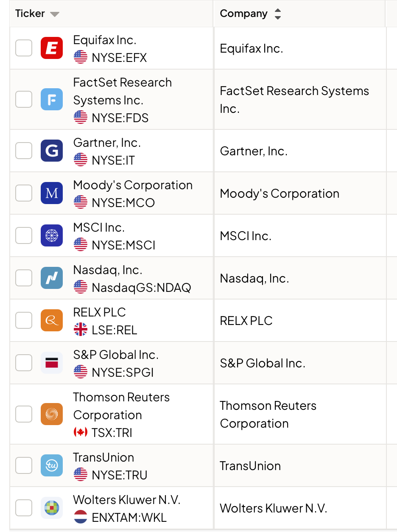Screen dimensions: 397x532
Task: Click the TransUnion tu logo icon
Action: [x=52, y=466]
